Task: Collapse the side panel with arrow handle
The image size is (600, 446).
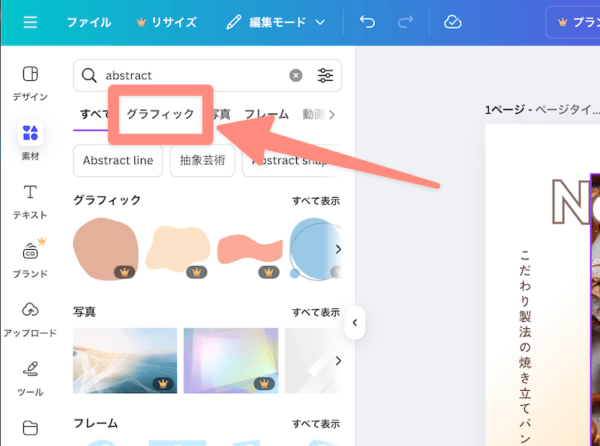Action: click(355, 322)
